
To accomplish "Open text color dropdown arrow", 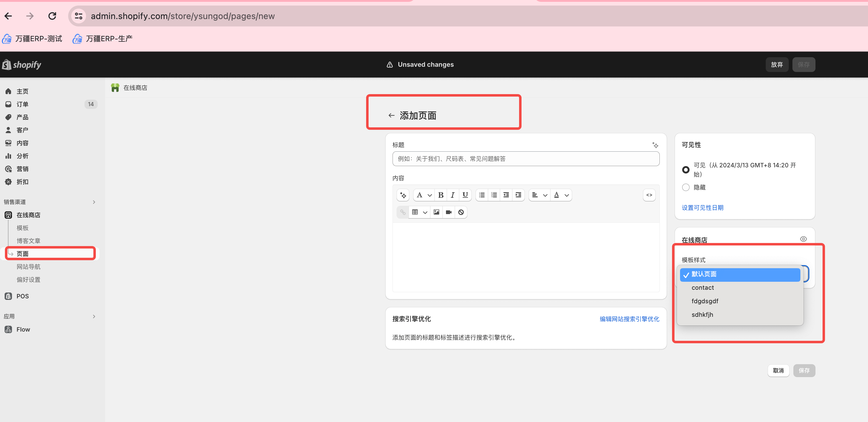I will 567,195.
